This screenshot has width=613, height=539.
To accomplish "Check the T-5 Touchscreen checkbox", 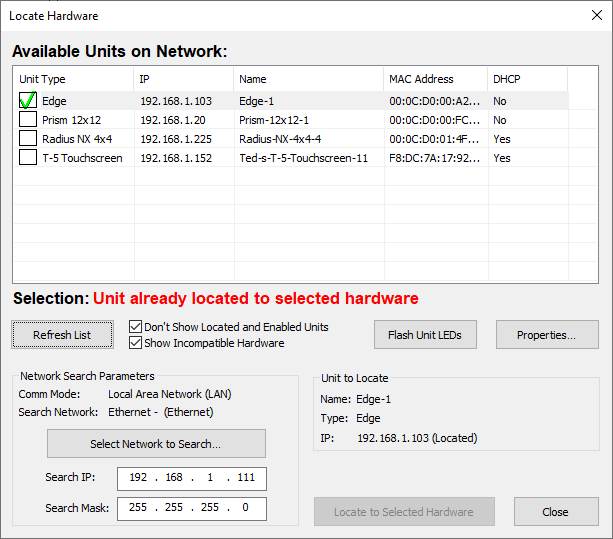I will (28, 157).
